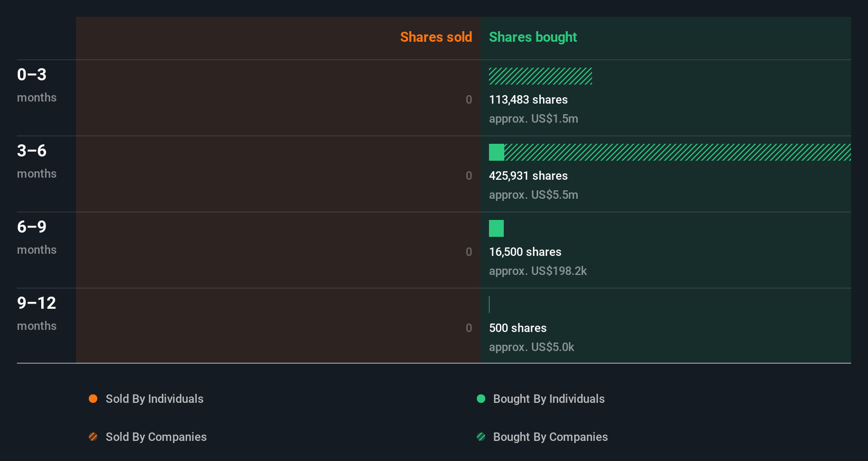
Task: Click the 3–6 months row label
Action: [x=36, y=161]
